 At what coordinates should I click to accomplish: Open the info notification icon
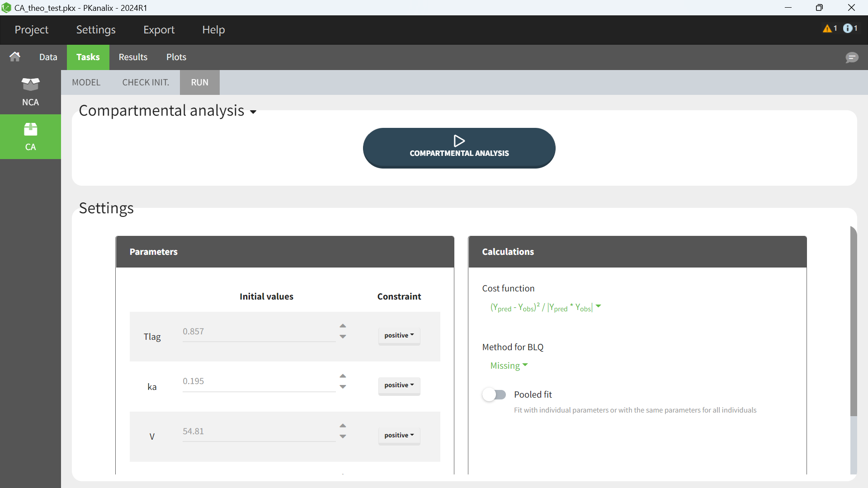click(x=848, y=28)
